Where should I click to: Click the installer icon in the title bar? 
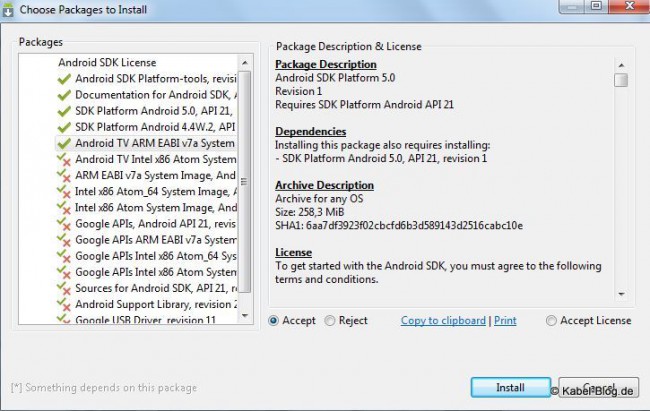point(8,10)
